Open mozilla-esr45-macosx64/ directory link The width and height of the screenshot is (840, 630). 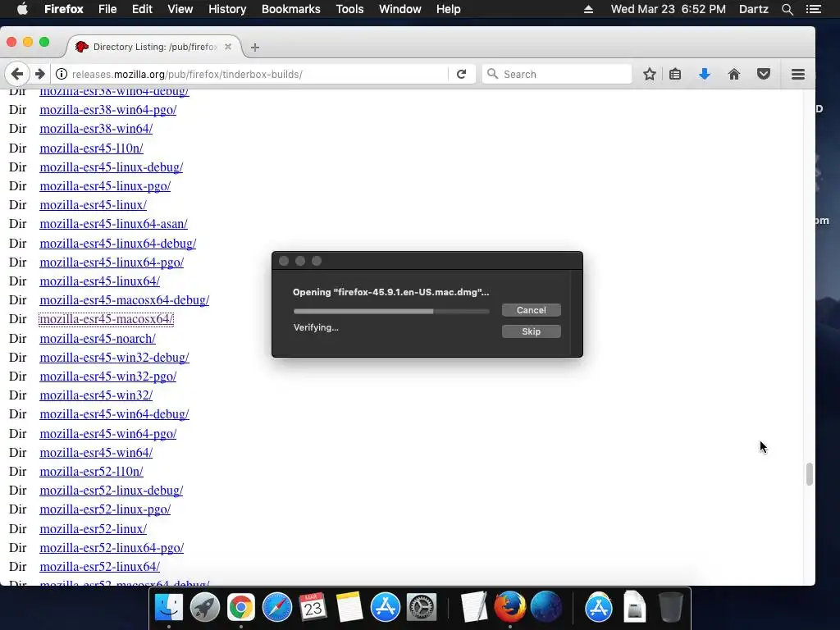coord(106,319)
